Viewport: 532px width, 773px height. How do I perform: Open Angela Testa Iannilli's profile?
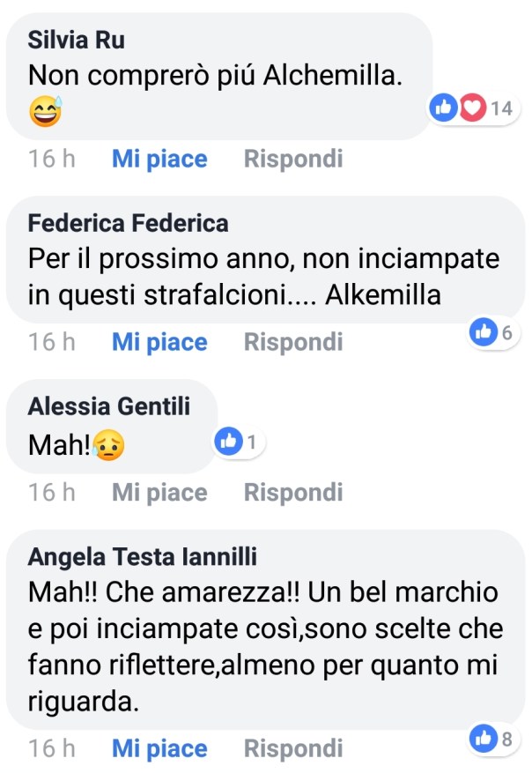(x=143, y=557)
